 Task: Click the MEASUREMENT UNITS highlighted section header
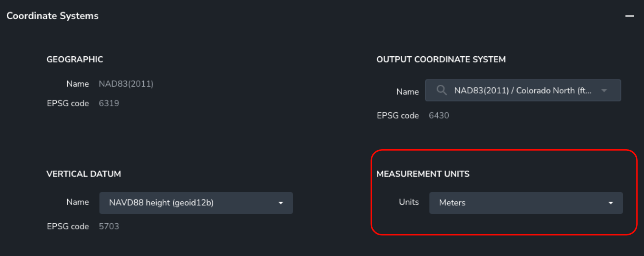(x=423, y=174)
